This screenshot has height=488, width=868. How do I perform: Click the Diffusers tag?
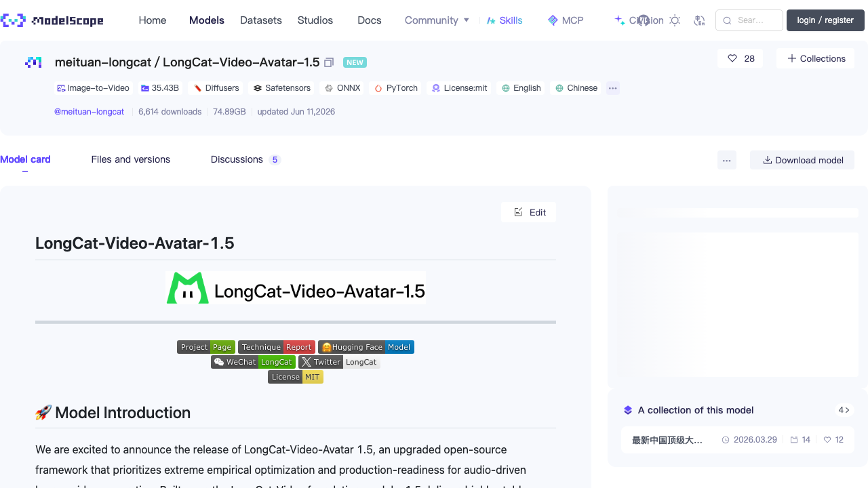[216, 88]
